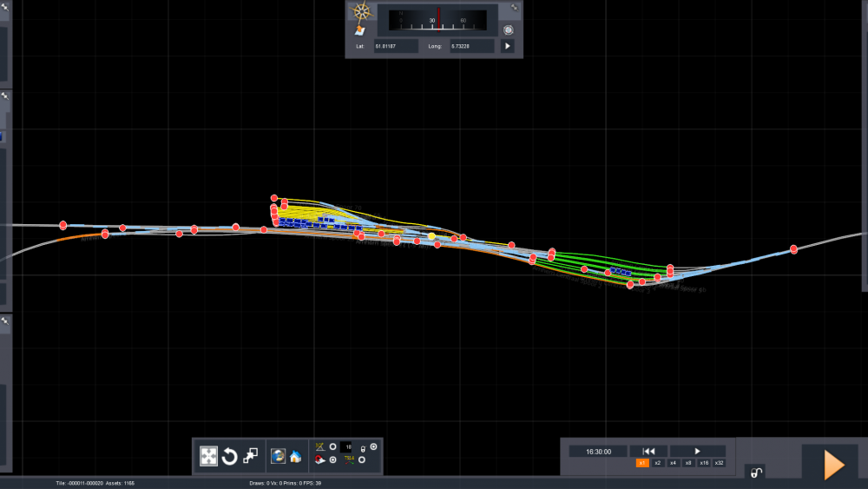
Task: Click the lifebuoy icon in the navigation panel
Action: [x=509, y=30]
